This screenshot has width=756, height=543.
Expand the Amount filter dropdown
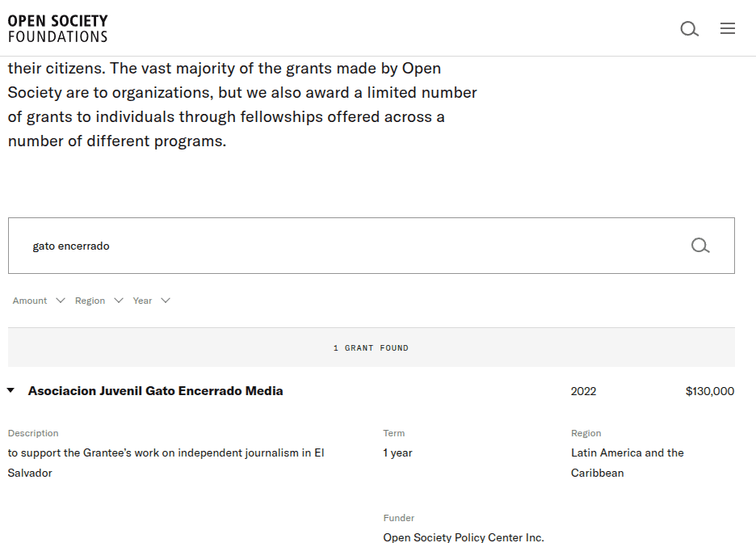coord(38,301)
